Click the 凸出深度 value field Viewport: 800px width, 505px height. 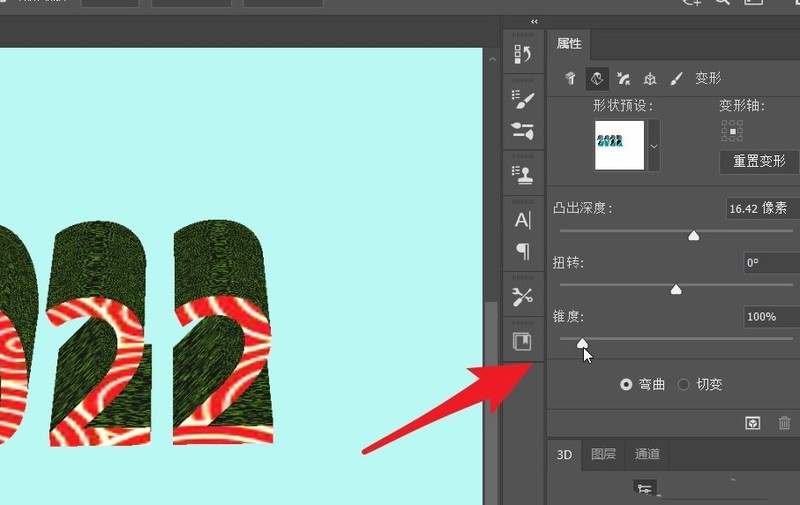[x=763, y=208]
